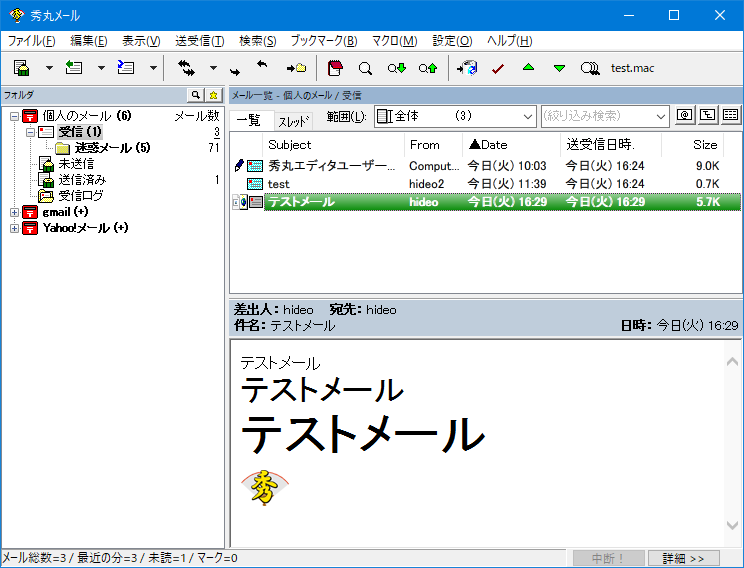
Task: Click the pen icon beside 秀丸エディタユーザー mail
Action: click(x=239, y=166)
